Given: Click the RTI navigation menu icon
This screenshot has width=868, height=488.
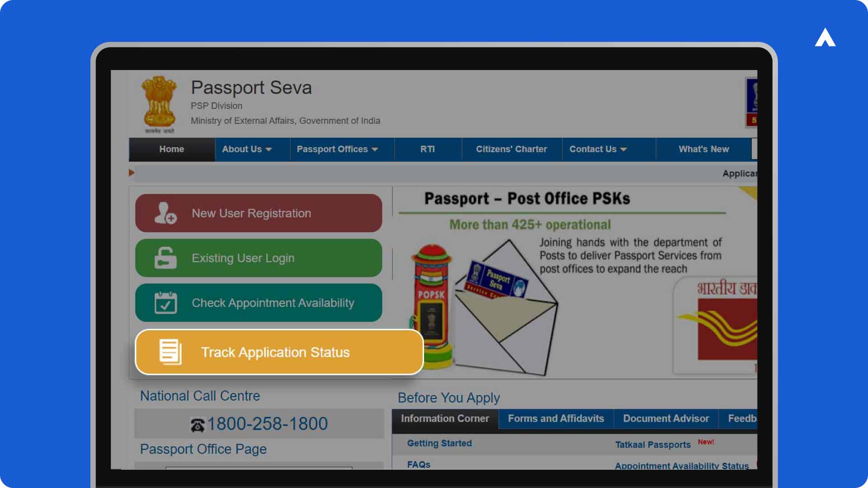Looking at the screenshot, I should coord(429,149).
